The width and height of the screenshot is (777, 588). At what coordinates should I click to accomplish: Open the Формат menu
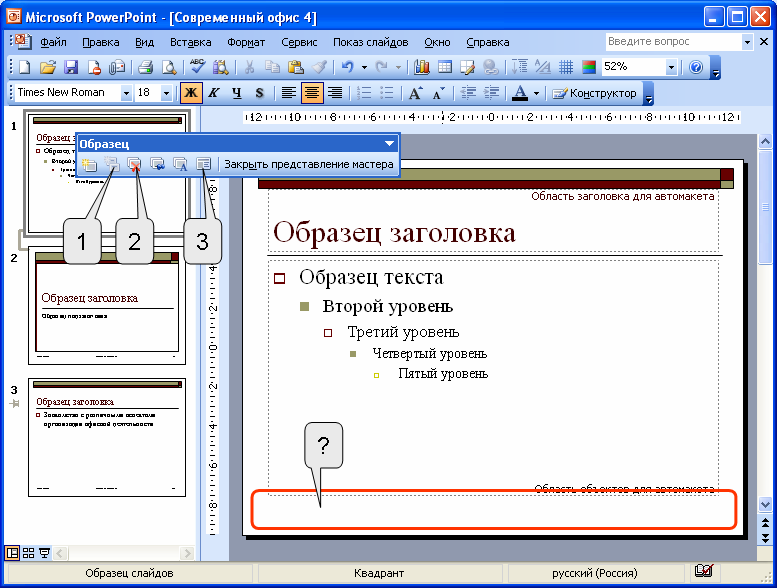(246, 42)
